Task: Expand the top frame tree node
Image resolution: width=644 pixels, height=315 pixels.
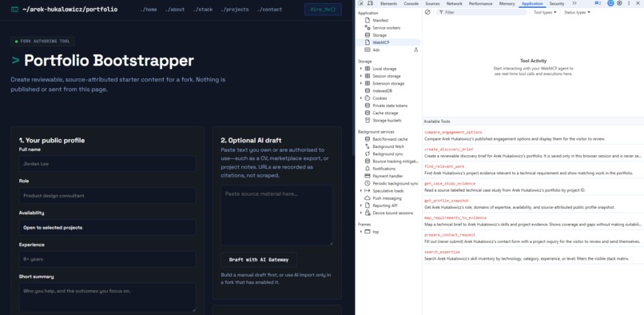Action: pos(361,232)
